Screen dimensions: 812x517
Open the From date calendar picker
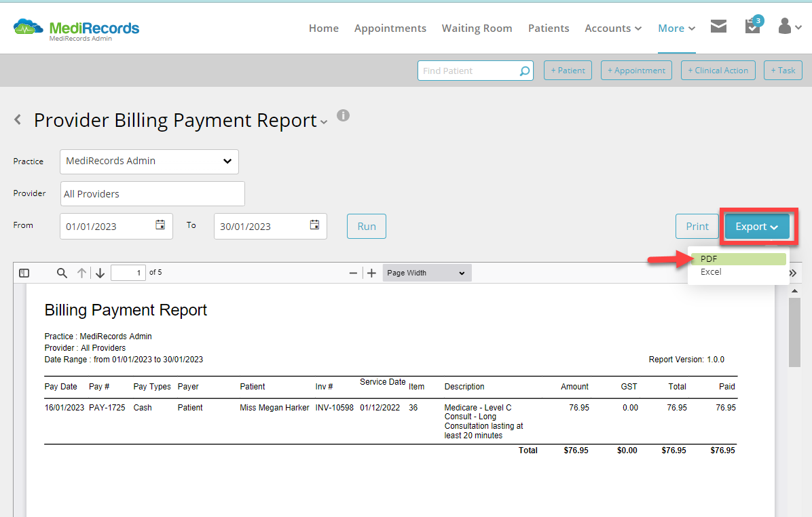[160, 225]
